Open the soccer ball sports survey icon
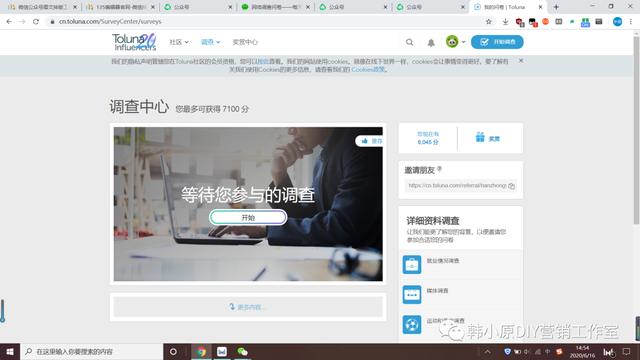640x360 pixels. [x=412, y=325]
